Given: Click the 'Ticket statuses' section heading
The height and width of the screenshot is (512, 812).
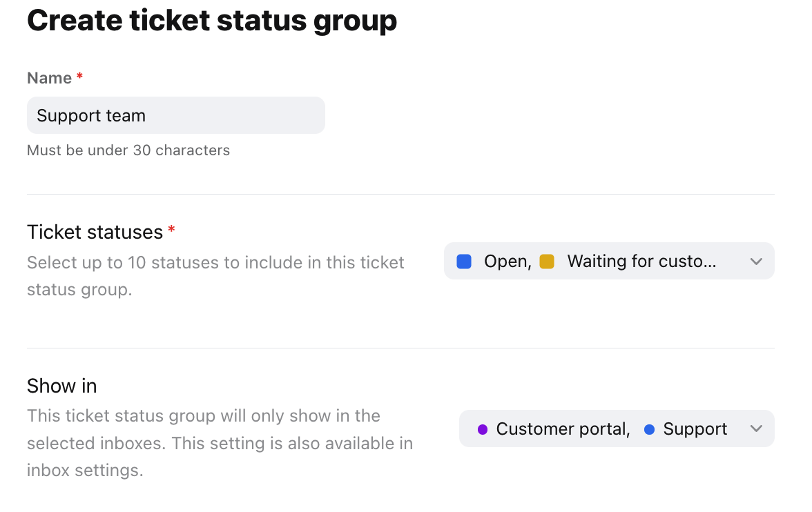Looking at the screenshot, I should pos(95,232).
